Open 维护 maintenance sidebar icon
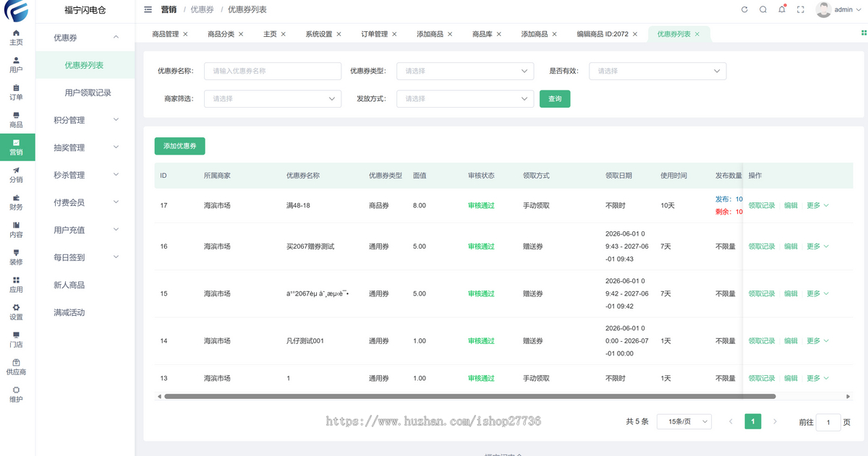Screen dimensions: 868x456 (16, 395)
